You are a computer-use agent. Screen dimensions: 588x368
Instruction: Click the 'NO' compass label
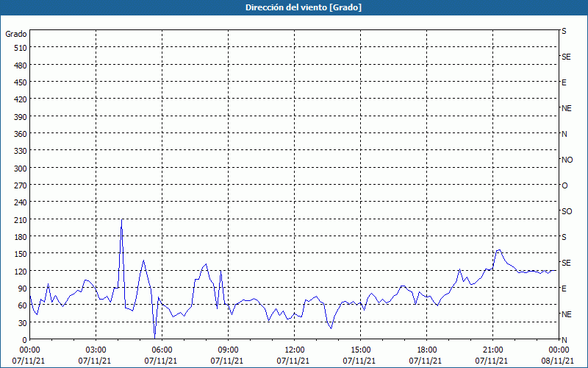[x=567, y=160]
